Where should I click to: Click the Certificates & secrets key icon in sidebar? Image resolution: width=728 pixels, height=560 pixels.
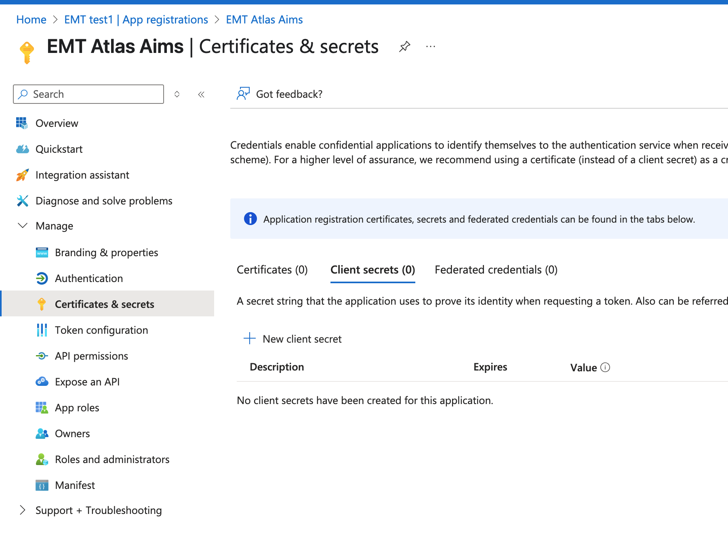tap(42, 304)
